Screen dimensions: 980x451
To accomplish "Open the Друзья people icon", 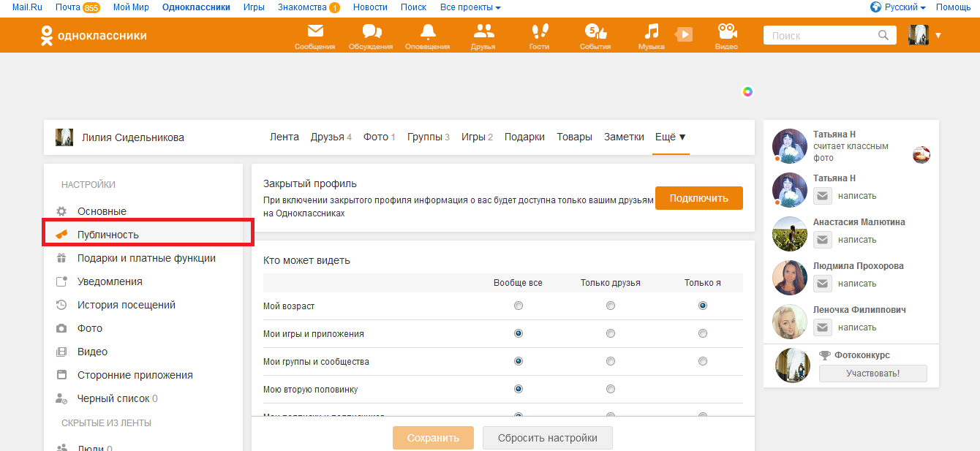I will click(x=483, y=32).
